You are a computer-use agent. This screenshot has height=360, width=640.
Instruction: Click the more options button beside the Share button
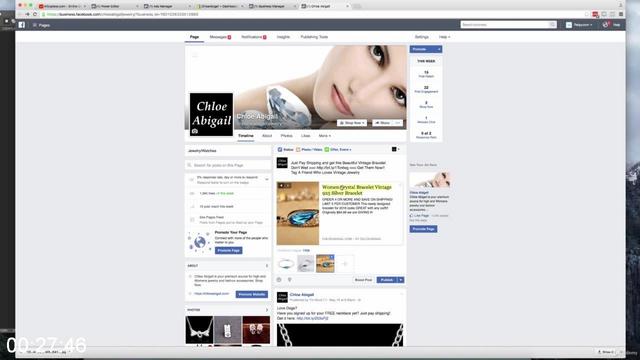pyautogui.click(x=398, y=123)
